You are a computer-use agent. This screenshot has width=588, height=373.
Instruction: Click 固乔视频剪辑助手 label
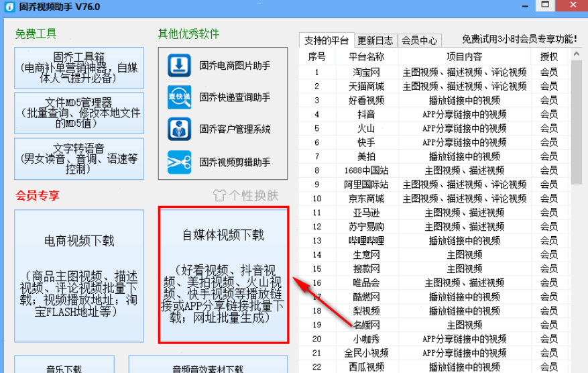pyautogui.click(x=235, y=162)
